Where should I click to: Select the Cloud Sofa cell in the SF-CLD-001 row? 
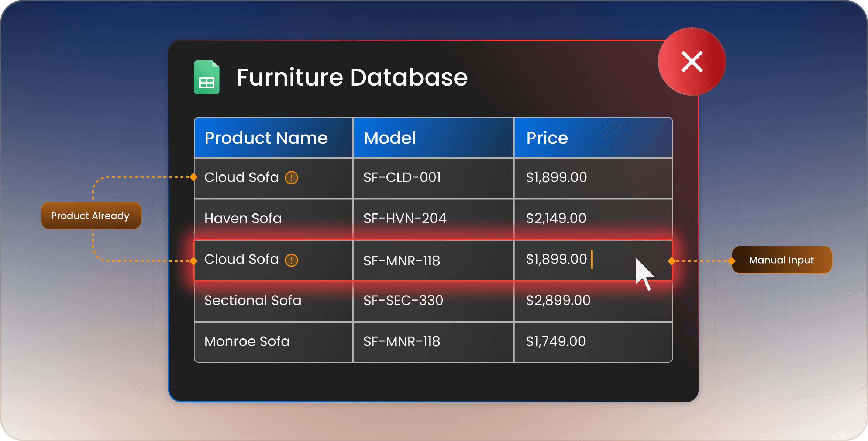click(273, 178)
